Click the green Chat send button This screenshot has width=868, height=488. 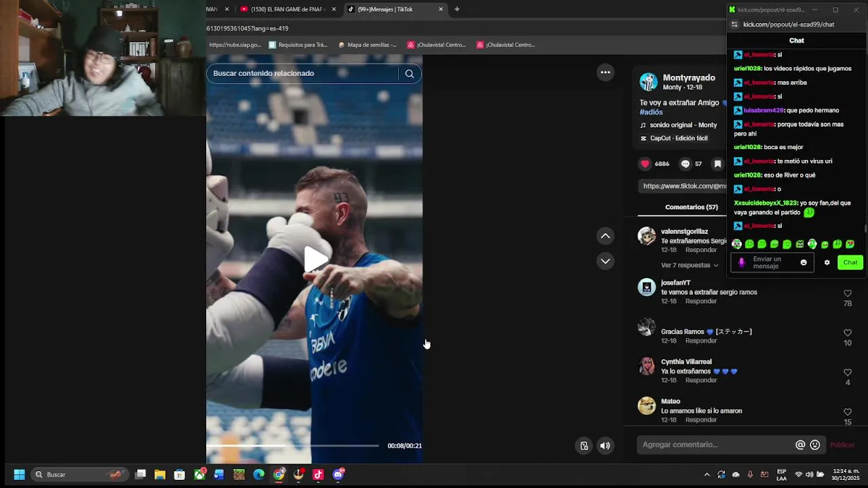(x=850, y=262)
